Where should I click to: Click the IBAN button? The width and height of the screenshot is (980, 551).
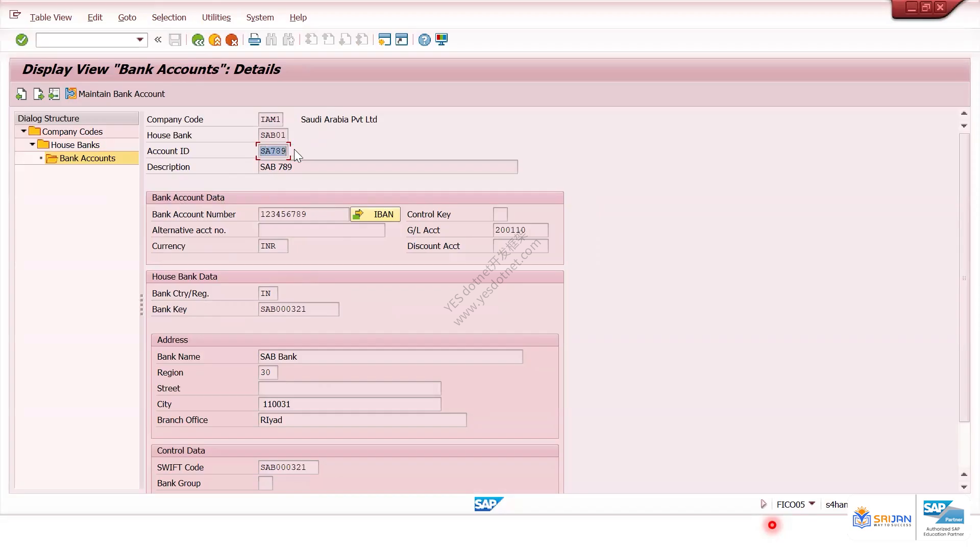[x=375, y=214]
